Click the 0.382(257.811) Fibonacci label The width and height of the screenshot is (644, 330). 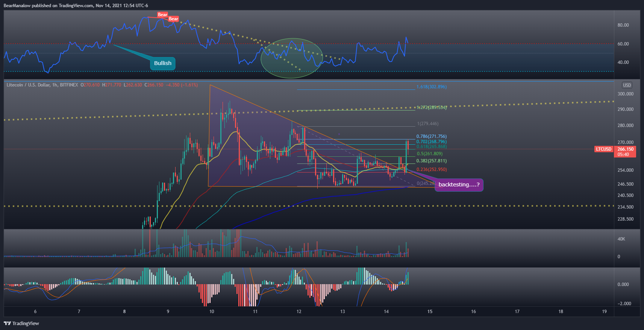click(432, 161)
